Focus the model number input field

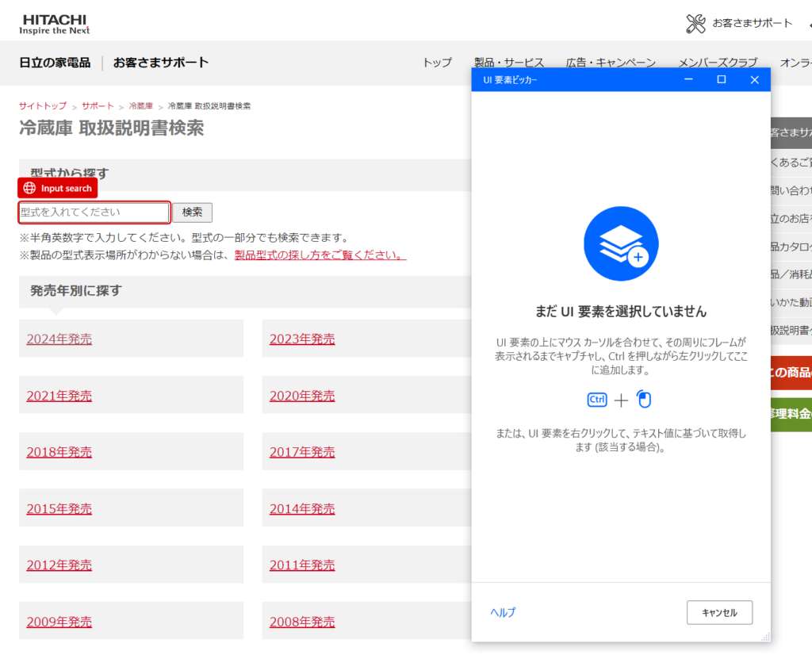tap(94, 213)
